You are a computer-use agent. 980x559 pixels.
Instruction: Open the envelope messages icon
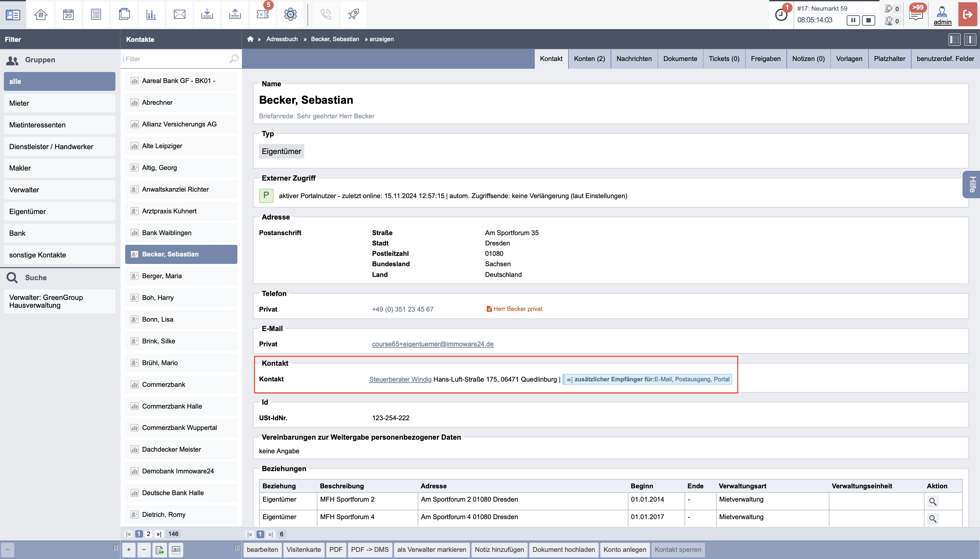[179, 15]
